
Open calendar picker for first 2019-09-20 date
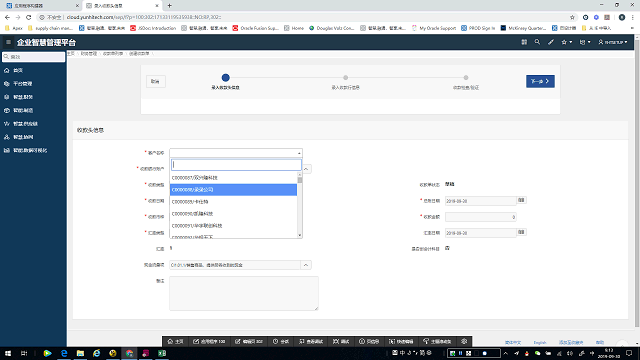[521, 200]
